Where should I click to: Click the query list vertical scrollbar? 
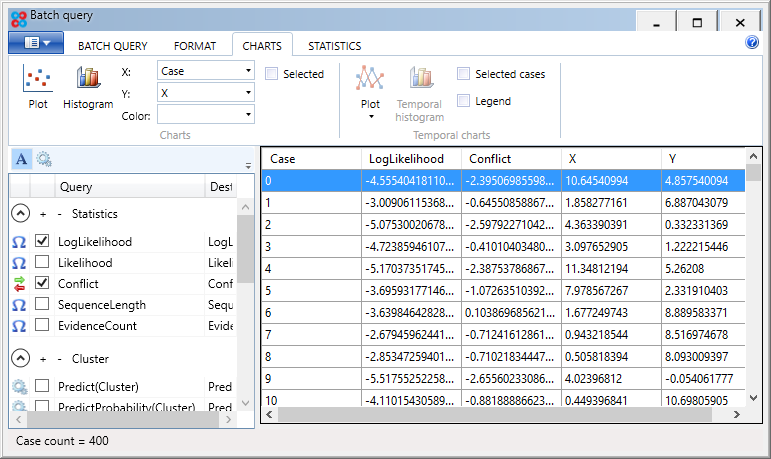pyautogui.click(x=245, y=251)
